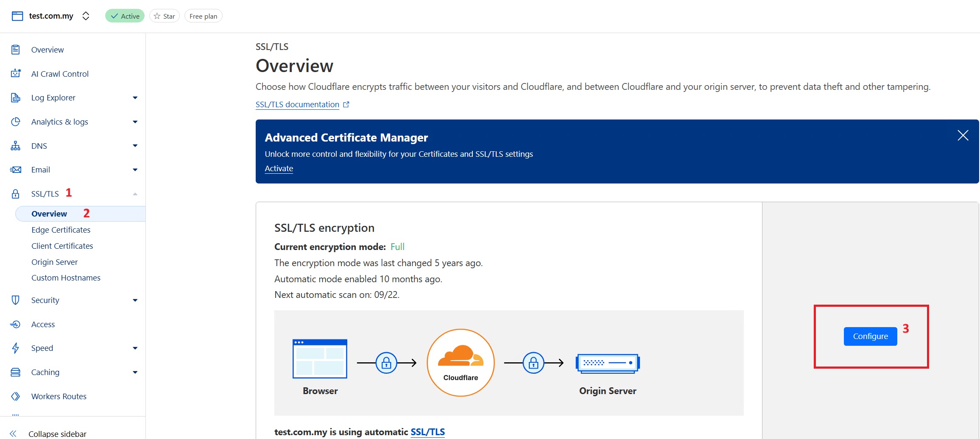Open the domain switcher up-down chevron
Screen dimensions: 980x439
pyautogui.click(x=86, y=16)
